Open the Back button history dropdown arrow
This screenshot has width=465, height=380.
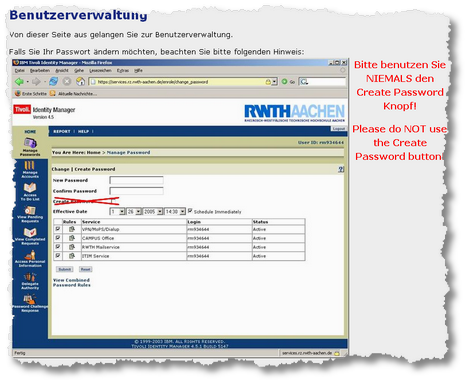[x=27, y=82]
